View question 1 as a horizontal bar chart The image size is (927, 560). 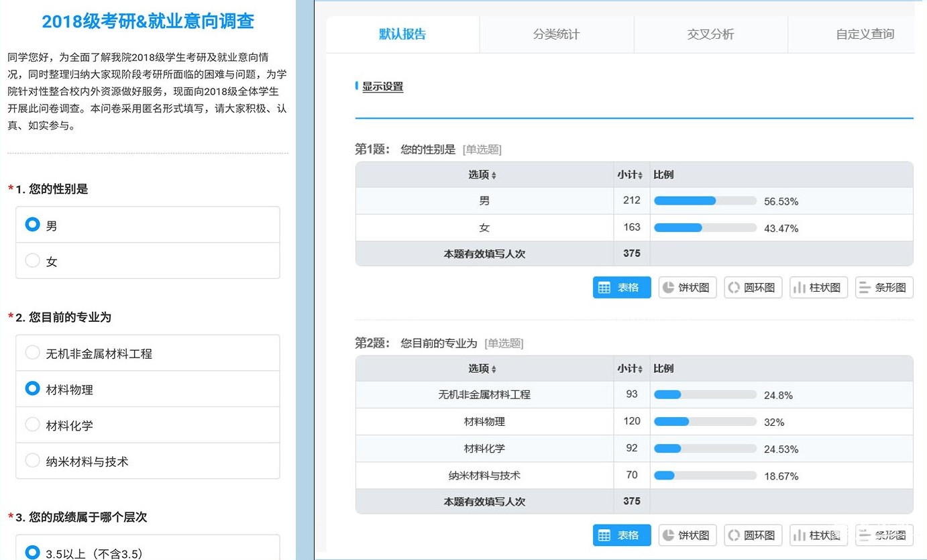883,288
